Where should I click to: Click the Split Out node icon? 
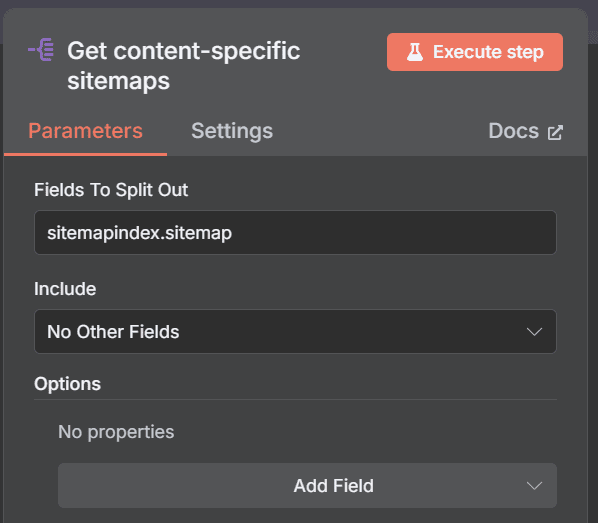pyautogui.click(x=41, y=50)
